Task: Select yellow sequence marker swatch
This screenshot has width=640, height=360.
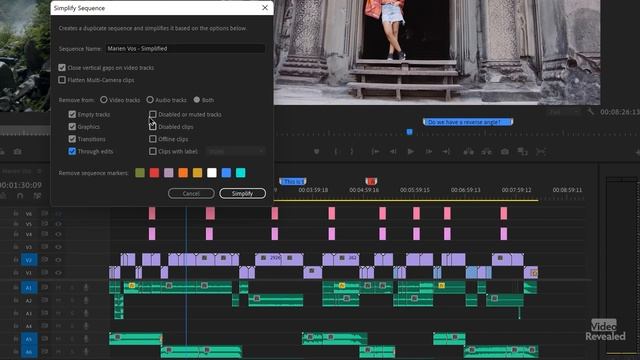Action: [197, 173]
